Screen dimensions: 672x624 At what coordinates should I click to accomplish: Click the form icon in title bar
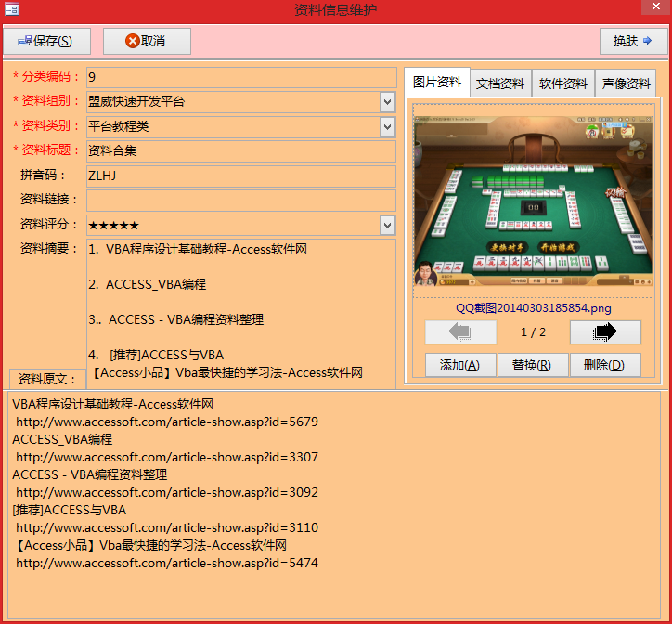(11, 9)
